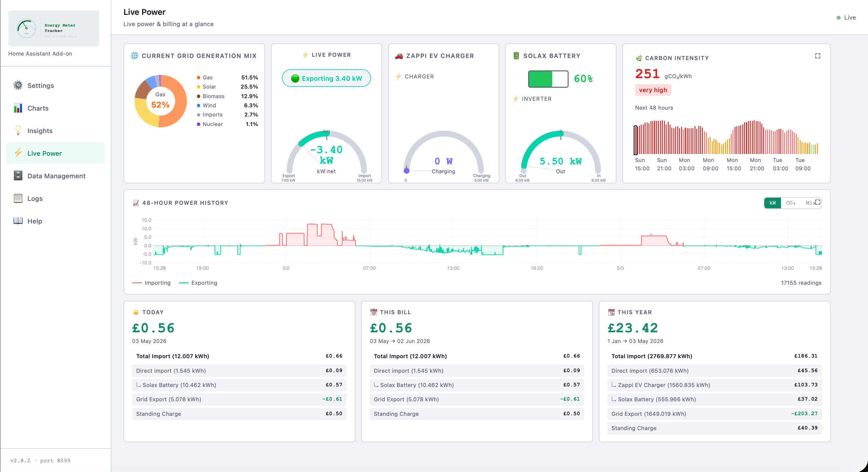This screenshot has width=868, height=472.
Task: Click the Gas legend entry
Action: [x=228, y=77]
